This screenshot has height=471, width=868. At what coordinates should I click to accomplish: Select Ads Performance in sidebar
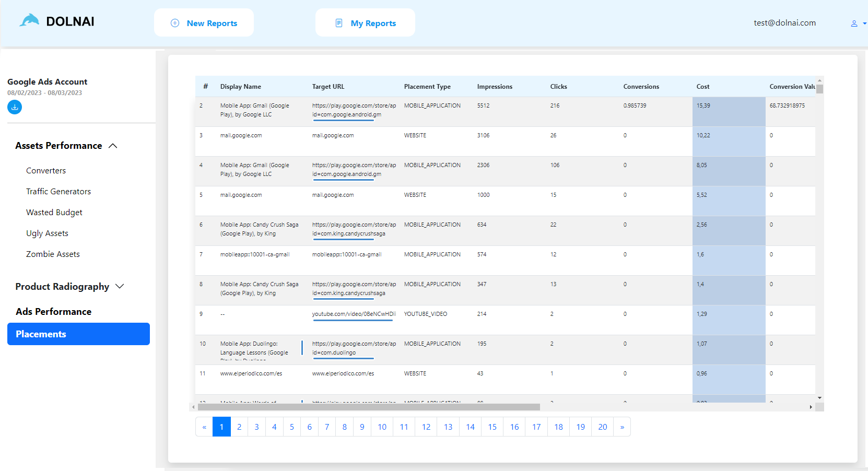coord(53,312)
